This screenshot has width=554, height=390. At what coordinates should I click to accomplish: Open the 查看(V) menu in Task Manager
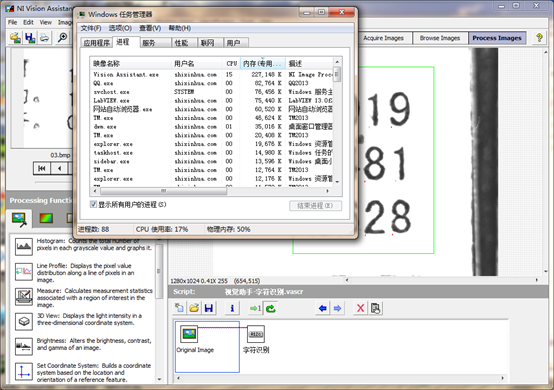click(x=150, y=28)
